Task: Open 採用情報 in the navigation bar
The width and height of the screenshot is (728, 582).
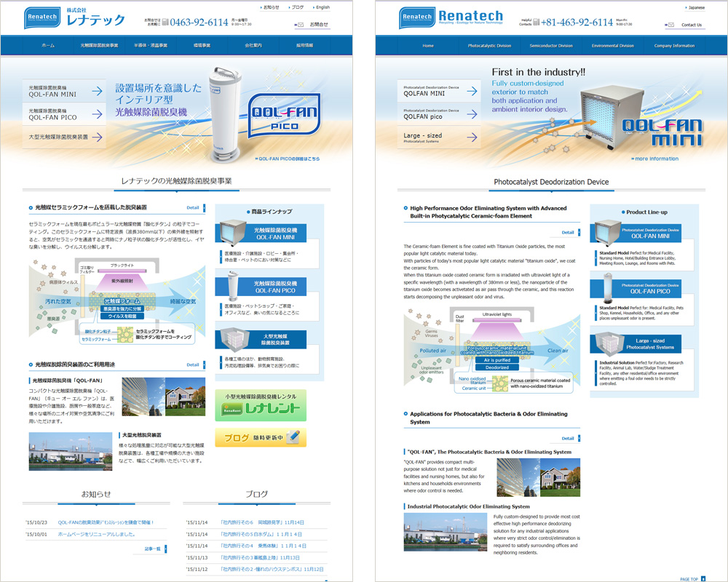Action: click(x=304, y=46)
